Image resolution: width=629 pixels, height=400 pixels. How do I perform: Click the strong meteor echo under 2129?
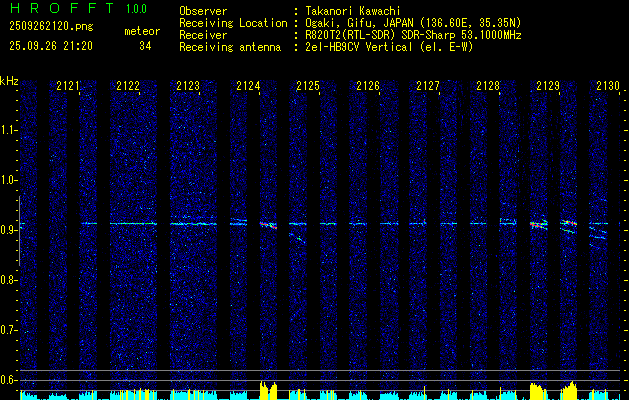tap(539, 225)
